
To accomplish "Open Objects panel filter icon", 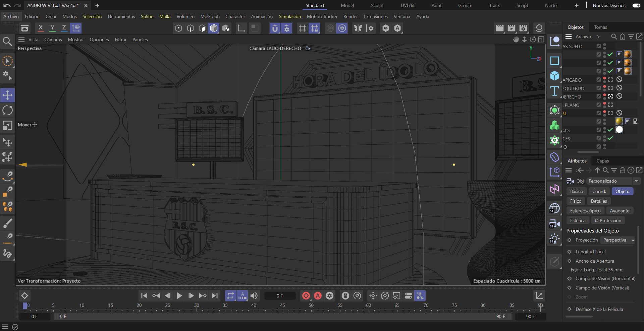I will 631,37.
